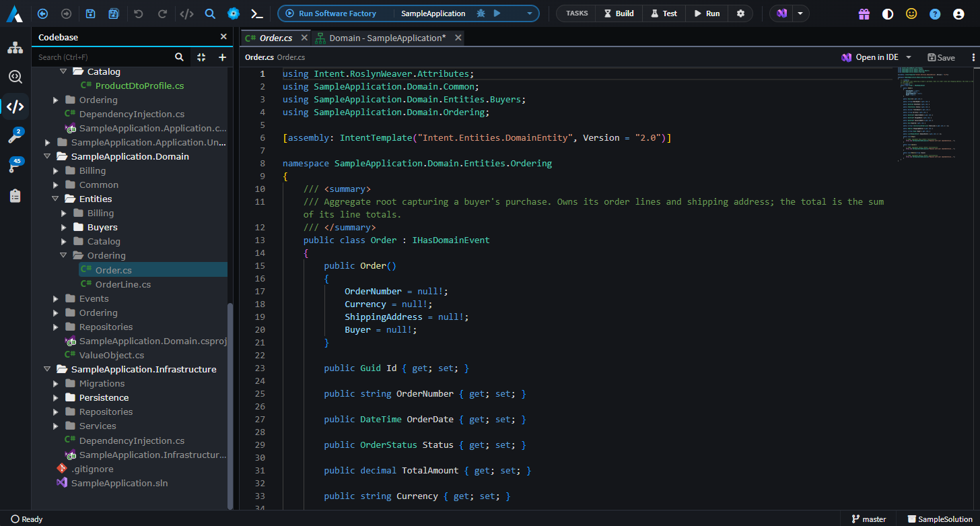Expand the Repositories folder under Domain

point(55,327)
